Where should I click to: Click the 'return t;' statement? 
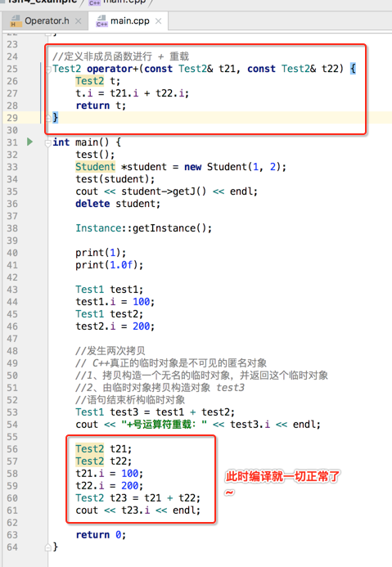point(101,106)
